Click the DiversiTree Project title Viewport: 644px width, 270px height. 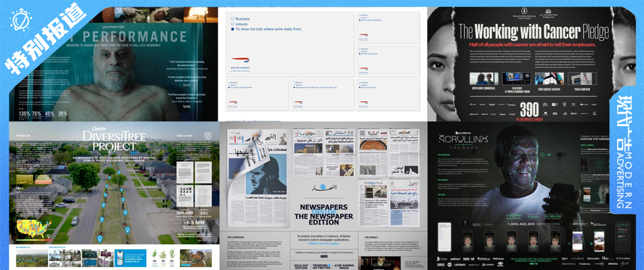tap(115, 141)
